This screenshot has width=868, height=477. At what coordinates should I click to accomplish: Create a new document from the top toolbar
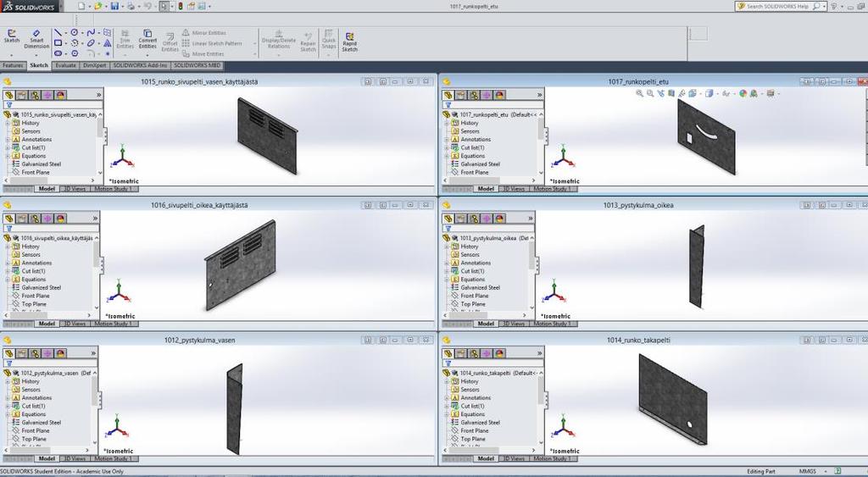81,6
